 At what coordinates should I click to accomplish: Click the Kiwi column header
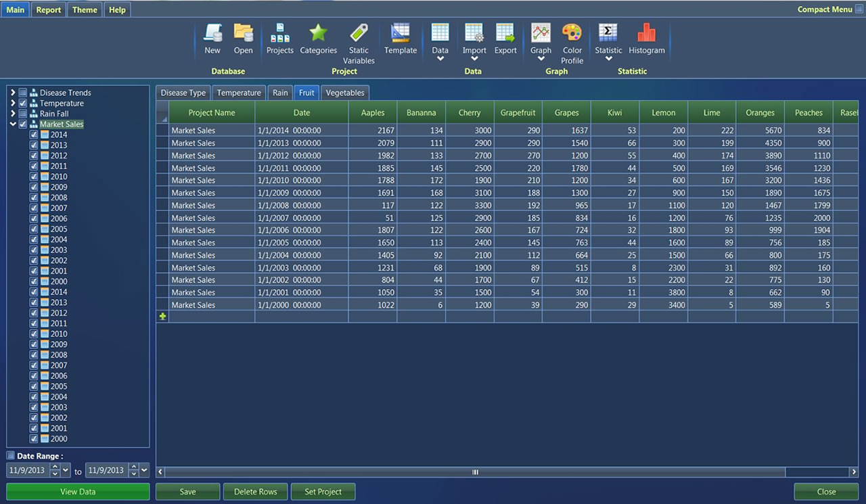(614, 113)
